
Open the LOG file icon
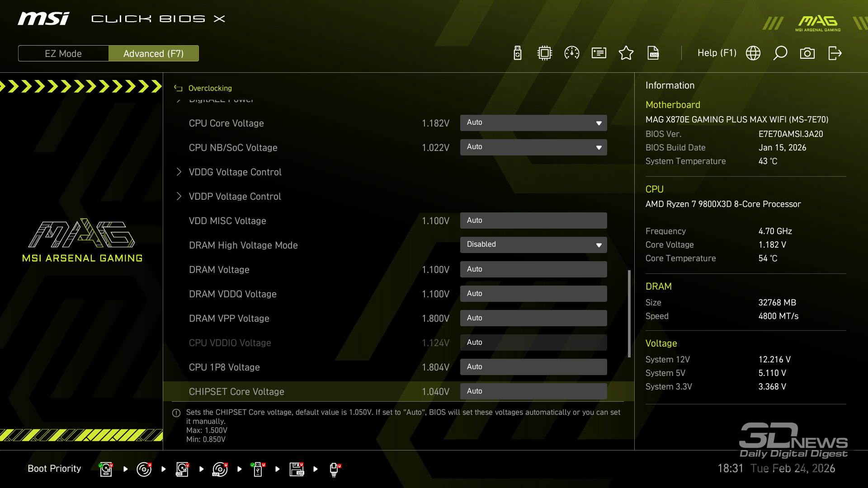(x=653, y=53)
